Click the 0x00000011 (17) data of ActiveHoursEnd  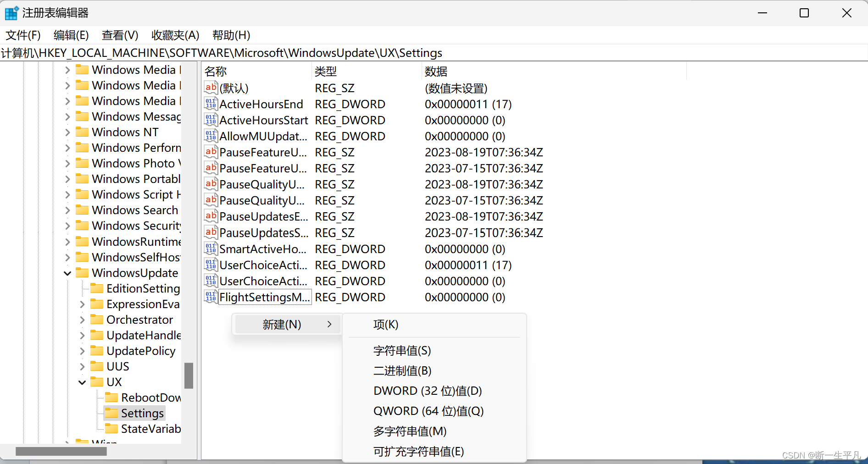[x=468, y=104]
